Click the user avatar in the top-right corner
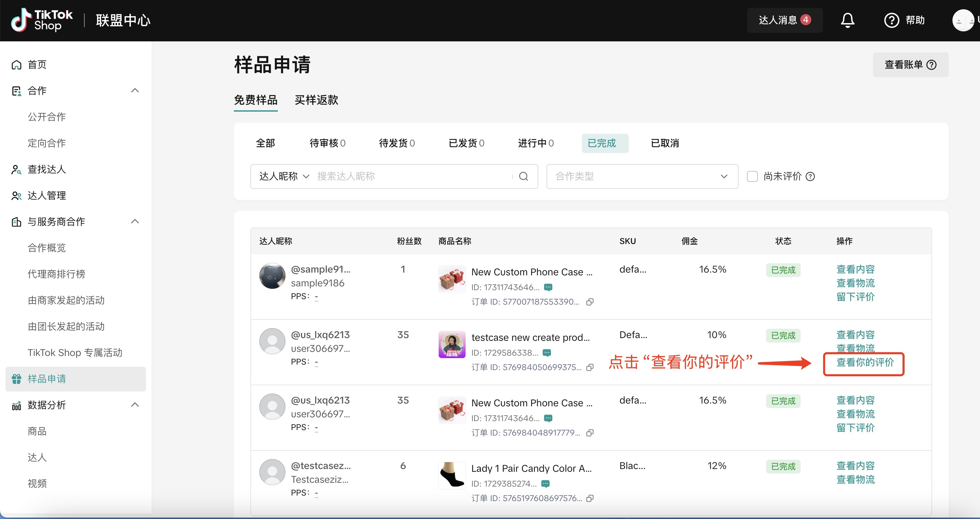The height and width of the screenshot is (519, 980). (x=962, y=20)
